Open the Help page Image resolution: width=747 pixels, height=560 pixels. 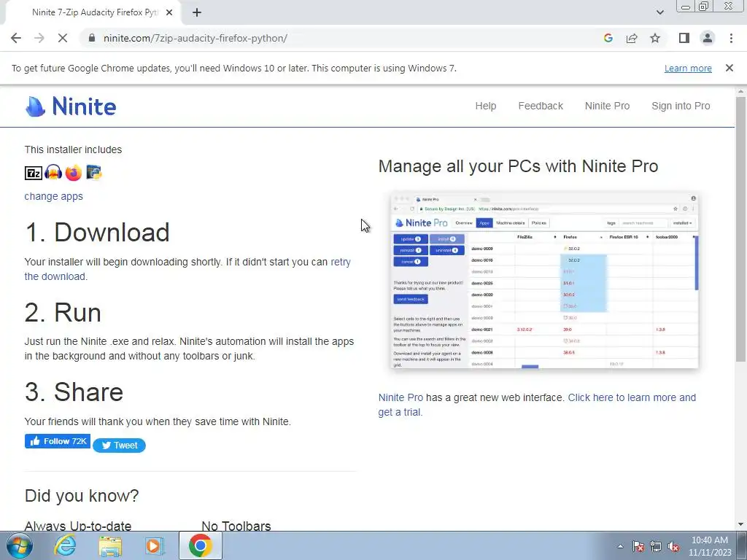(485, 106)
